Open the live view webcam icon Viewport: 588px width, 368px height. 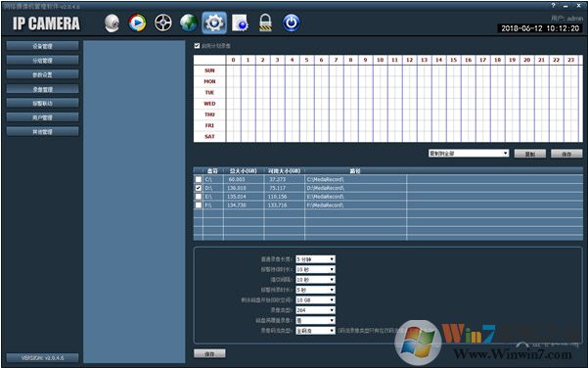coord(112,23)
